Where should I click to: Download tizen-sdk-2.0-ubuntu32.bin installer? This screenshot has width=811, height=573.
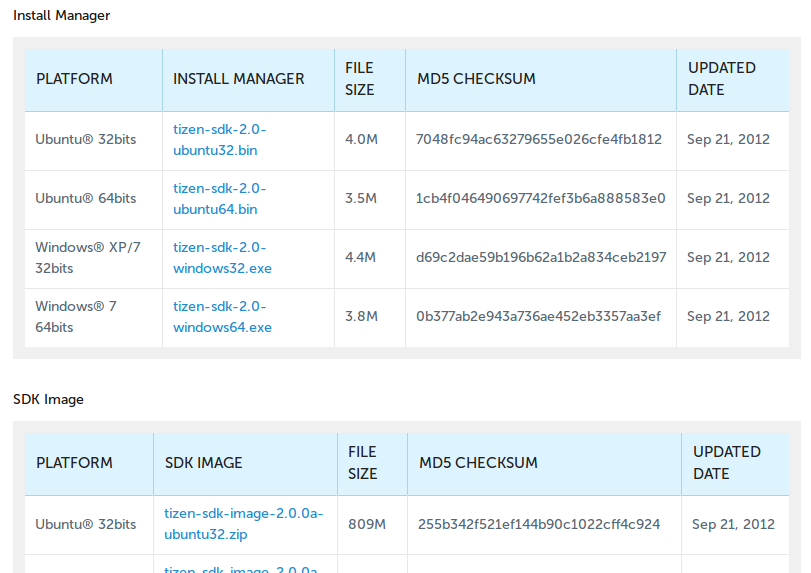[219, 140]
